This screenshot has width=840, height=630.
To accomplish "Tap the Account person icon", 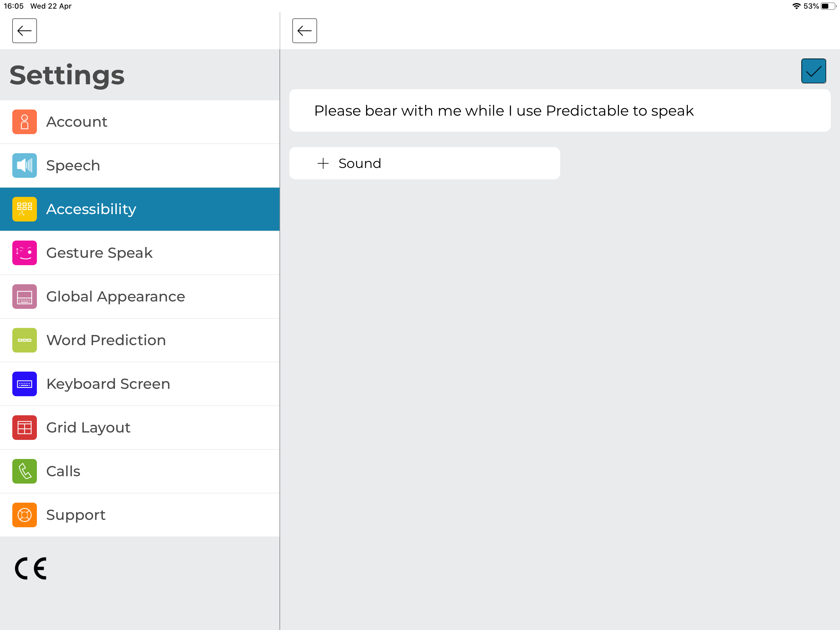I will (x=24, y=122).
